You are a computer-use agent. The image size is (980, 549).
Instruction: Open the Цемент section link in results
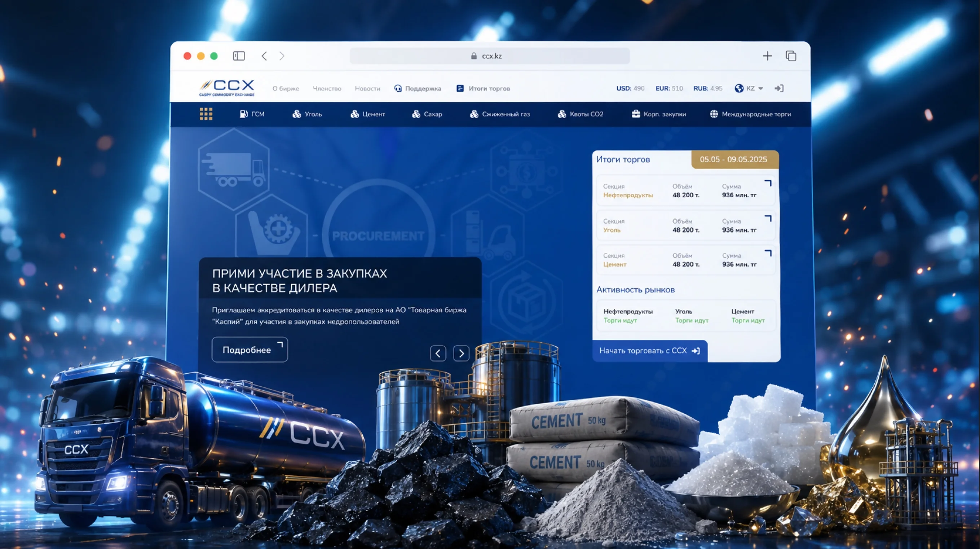pos(615,264)
